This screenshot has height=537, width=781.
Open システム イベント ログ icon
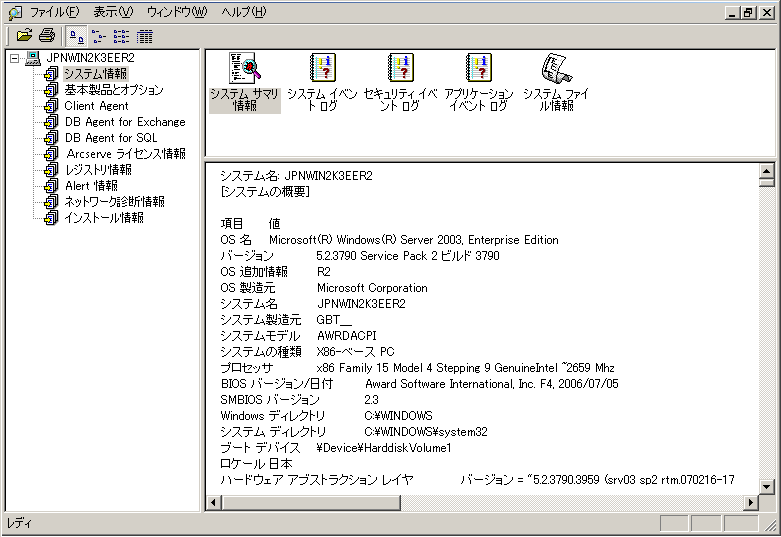[x=322, y=82]
